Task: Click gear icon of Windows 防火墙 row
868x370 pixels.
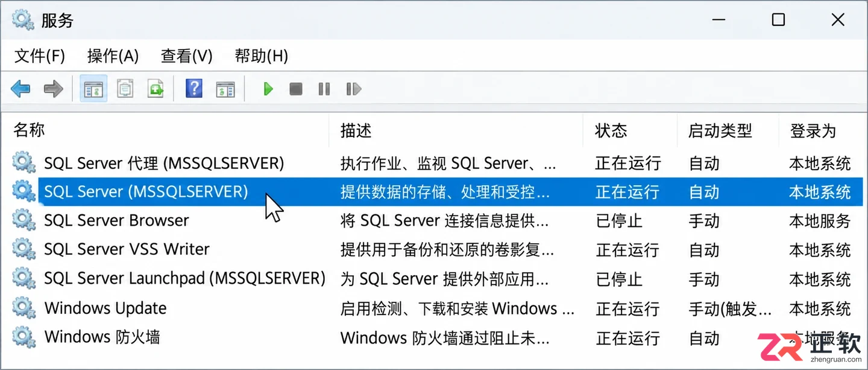Action: (24, 337)
